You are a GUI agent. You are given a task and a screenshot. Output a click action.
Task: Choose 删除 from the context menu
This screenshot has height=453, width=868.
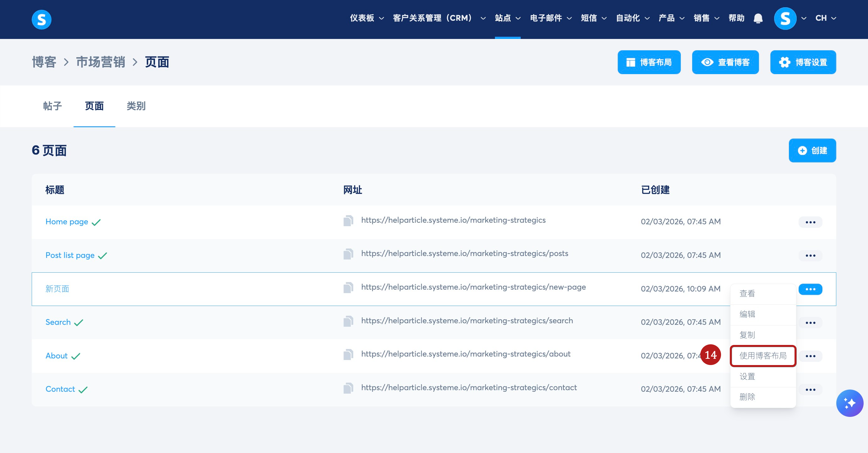point(747,397)
